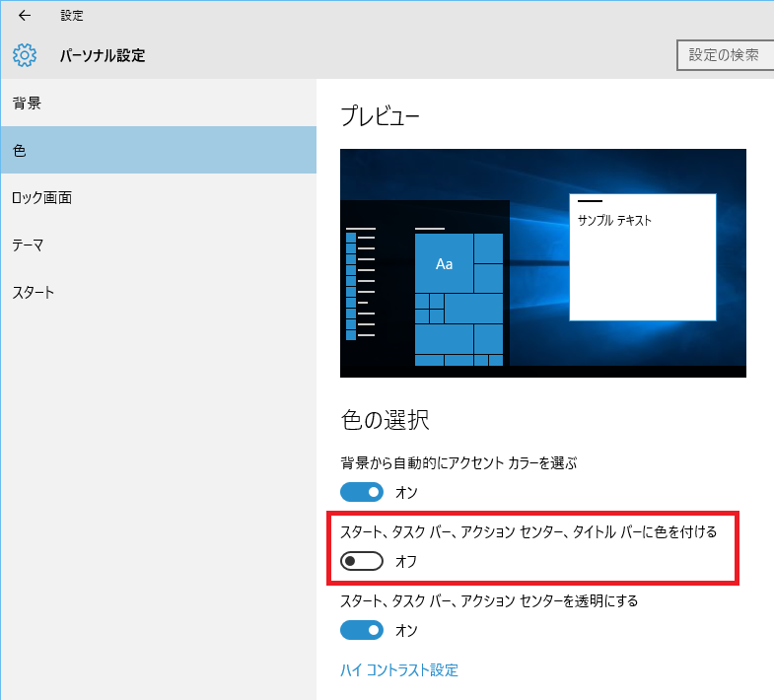Click the Aa tile in the preview
Viewport: 774px width, 700px height.
coord(445,263)
